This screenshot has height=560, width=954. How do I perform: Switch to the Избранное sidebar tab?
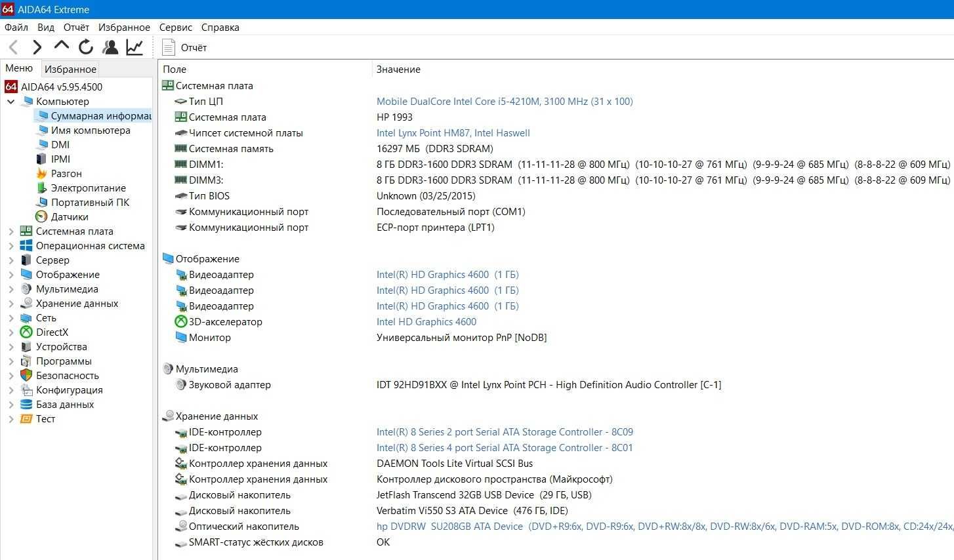click(x=70, y=69)
